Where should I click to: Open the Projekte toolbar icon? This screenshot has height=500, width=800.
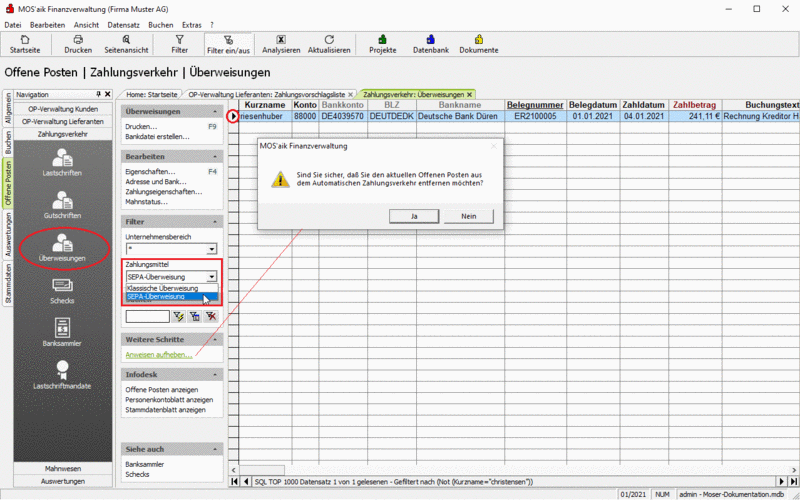coord(383,40)
